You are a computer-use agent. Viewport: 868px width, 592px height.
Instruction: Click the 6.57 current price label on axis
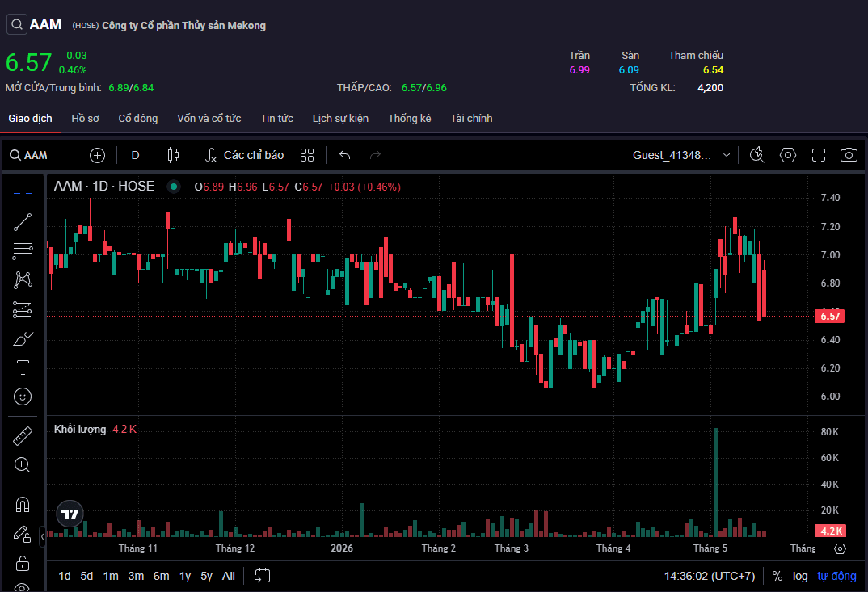click(x=830, y=317)
